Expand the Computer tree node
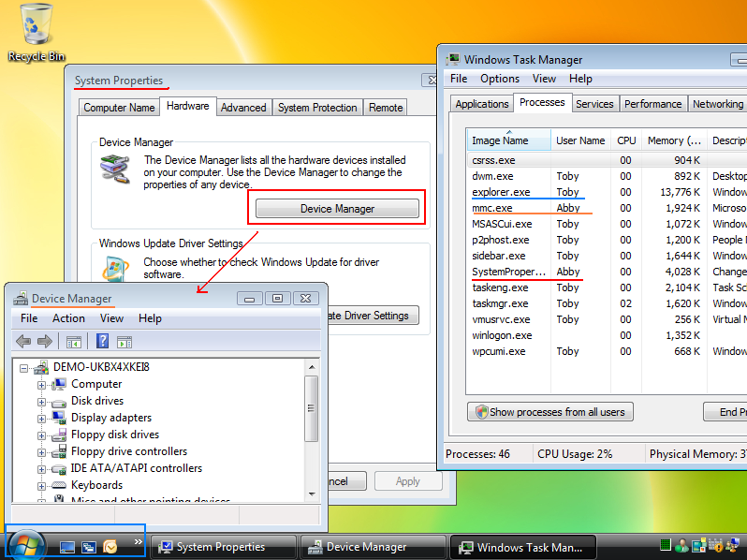Viewport: 747px width, 560px height. 41,385
